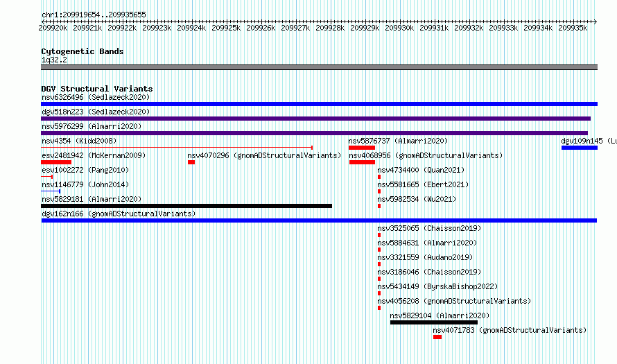
Task: Click the blue dgv162n166 variant bar
Action: point(319,220)
